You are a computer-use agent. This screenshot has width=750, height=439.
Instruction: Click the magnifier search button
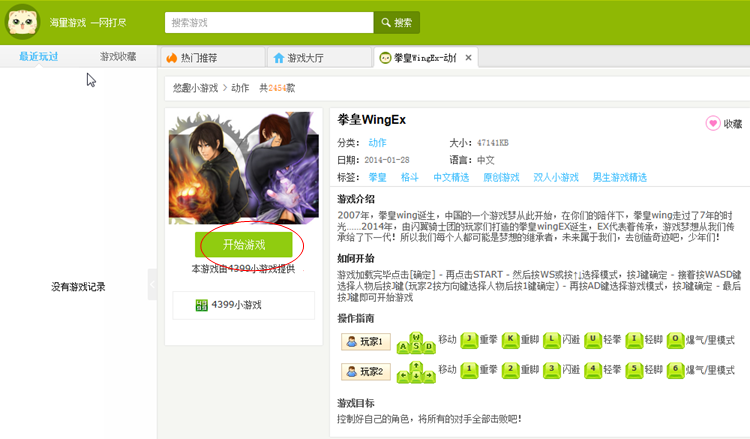397,22
